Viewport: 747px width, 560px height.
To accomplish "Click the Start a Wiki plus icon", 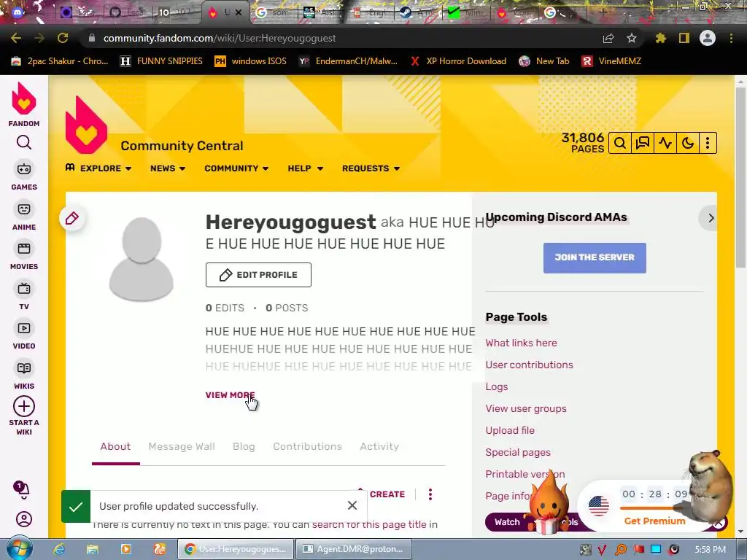I will pos(24,407).
